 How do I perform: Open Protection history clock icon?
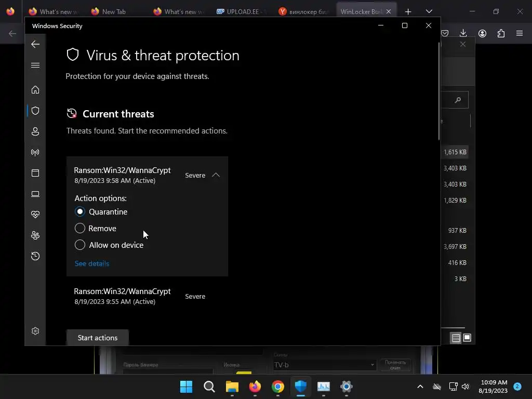point(35,256)
